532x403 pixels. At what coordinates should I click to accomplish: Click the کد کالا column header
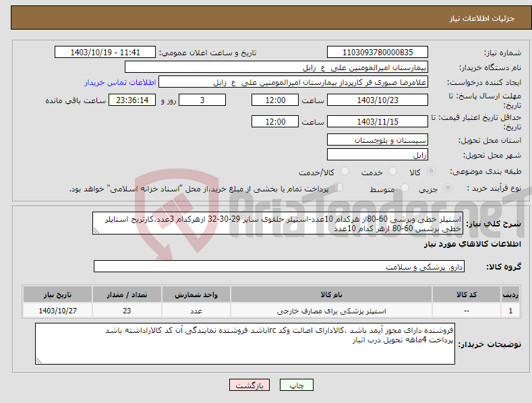[x=467, y=294]
